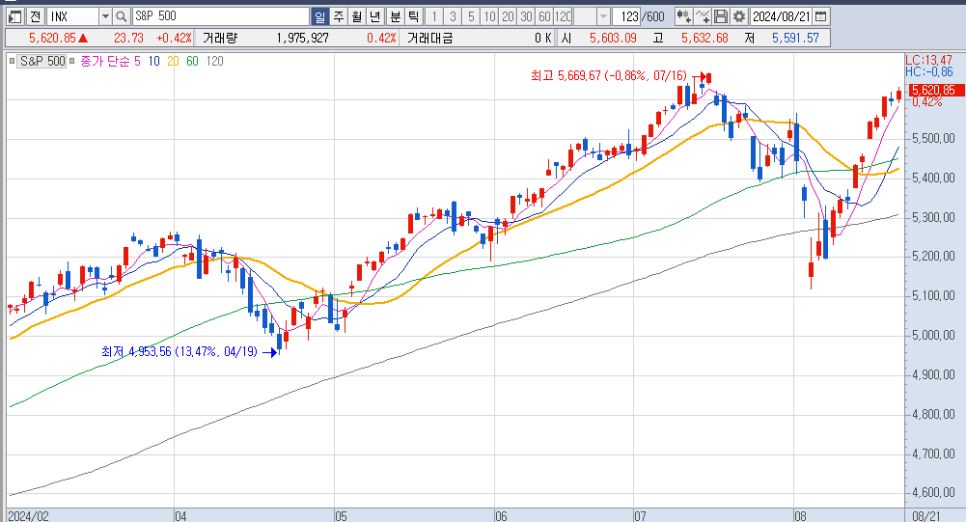The image size is (966, 522).
Task: Click the 최저 4,953.56 low annotation
Action: 179,352
